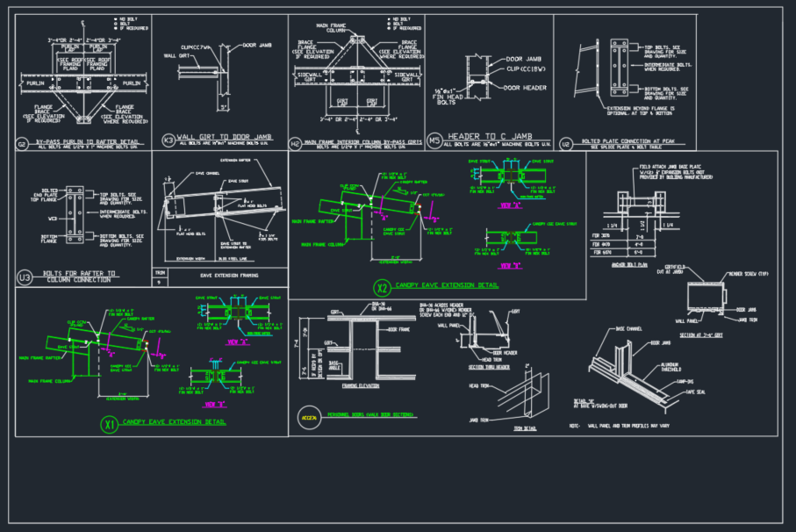Viewport: 796px width, 532px height.
Task: Click the "JAMB TRIM" label in trim detail
Action: pos(478,421)
